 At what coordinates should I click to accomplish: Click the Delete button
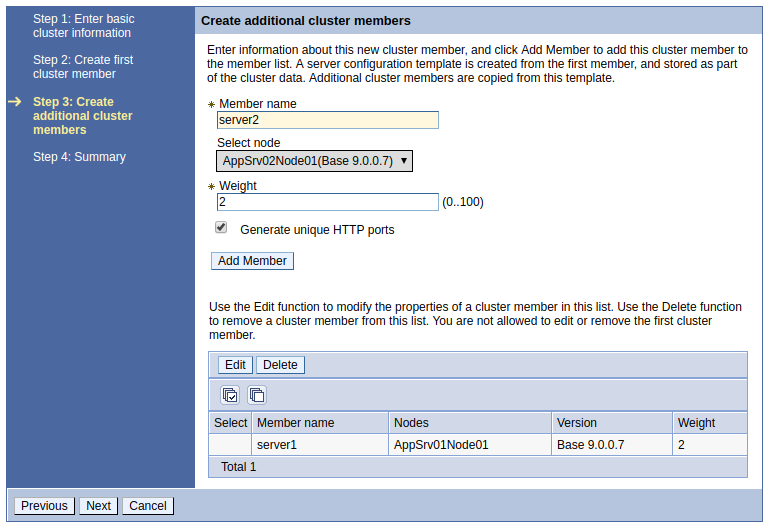click(x=280, y=365)
